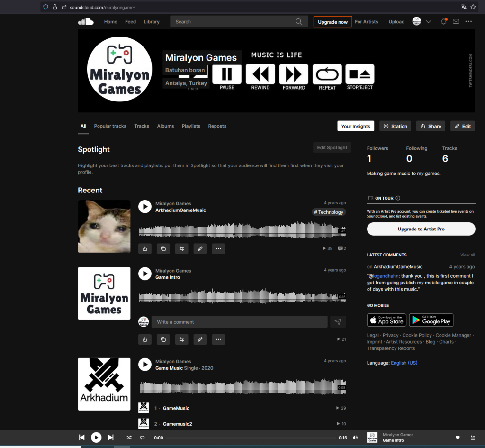Select the Playlists tab
The height and width of the screenshot is (448, 485).
(191, 126)
